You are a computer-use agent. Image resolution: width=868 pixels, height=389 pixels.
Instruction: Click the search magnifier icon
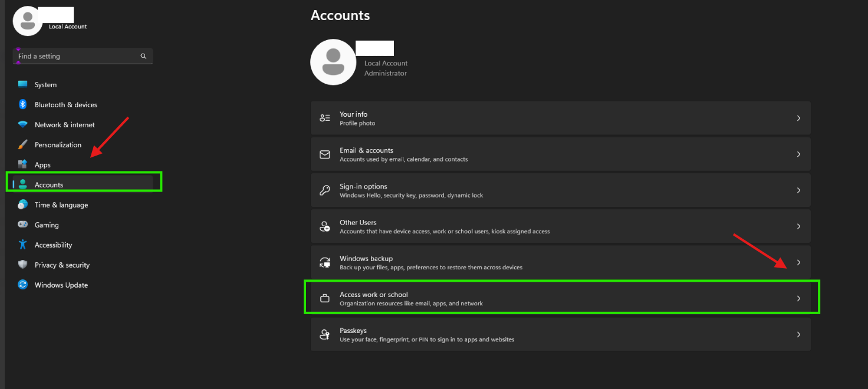coord(143,57)
